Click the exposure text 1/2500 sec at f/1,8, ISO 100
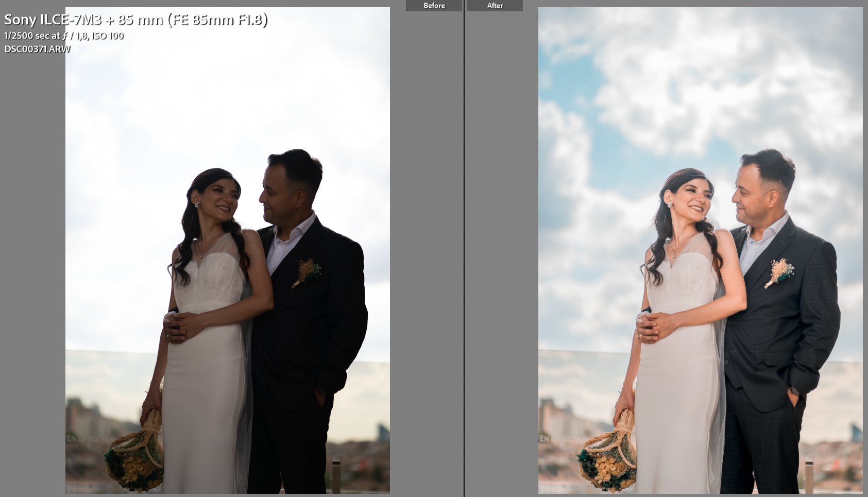The height and width of the screenshot is (497, 868). point(64,36)
